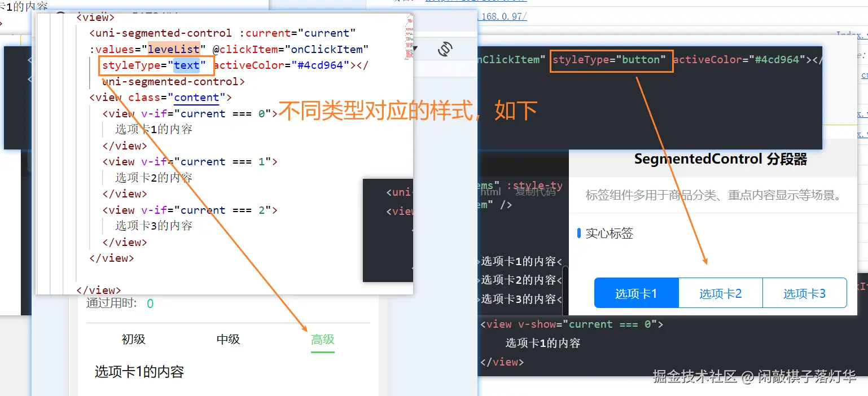Click the 实心标签 section heading
868x396 pixels.
click(610, 233)
